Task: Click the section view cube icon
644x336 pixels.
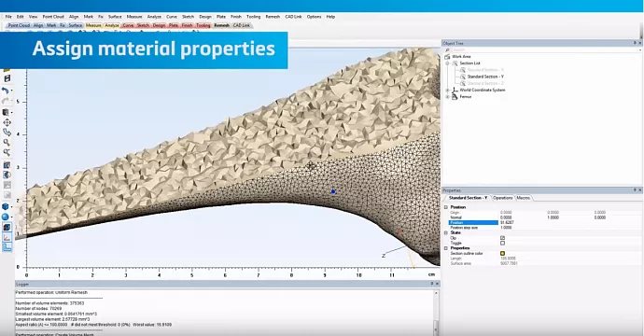Action: pyautogui.click(x=7, y=227)
